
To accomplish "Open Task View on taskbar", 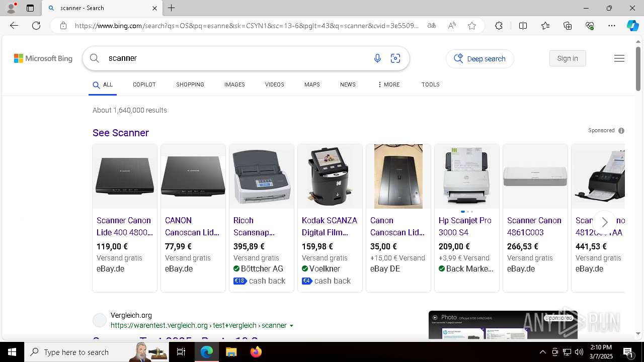I will coord(181,352).
